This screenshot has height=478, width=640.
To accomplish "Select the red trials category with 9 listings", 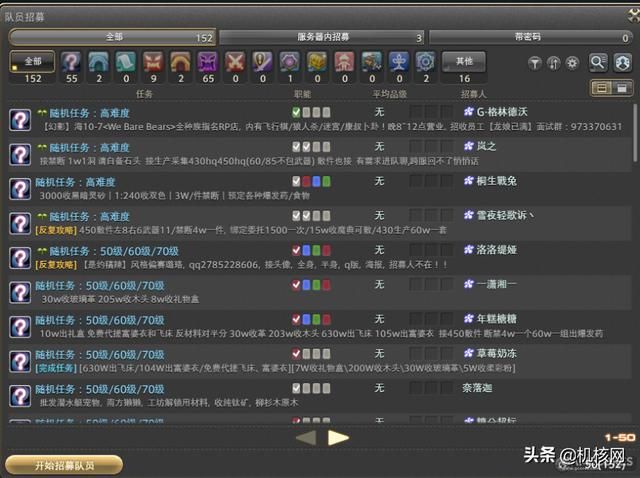I will point(153,62).
